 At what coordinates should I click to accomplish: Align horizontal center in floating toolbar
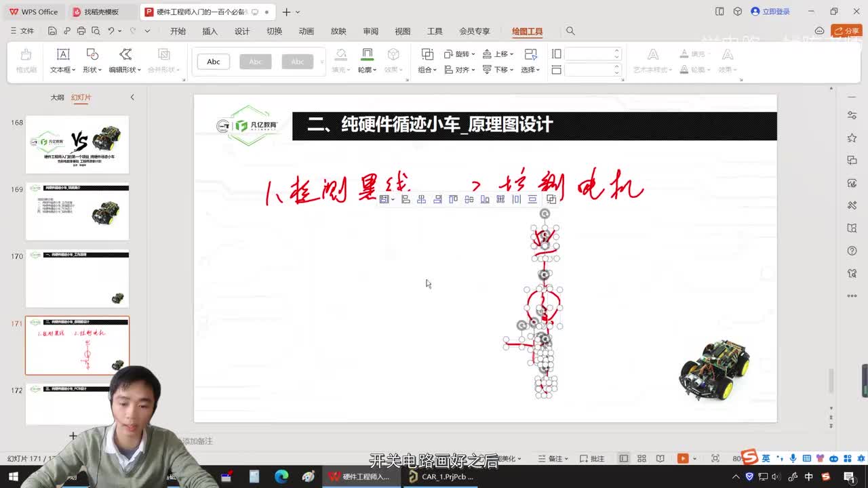(x=421, y=199)
